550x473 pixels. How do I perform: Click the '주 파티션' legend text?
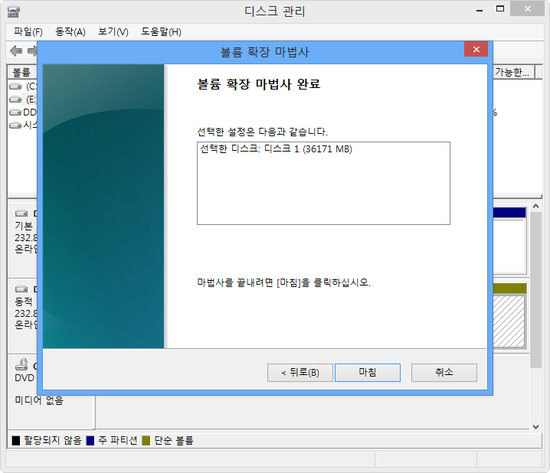(118, 440)
